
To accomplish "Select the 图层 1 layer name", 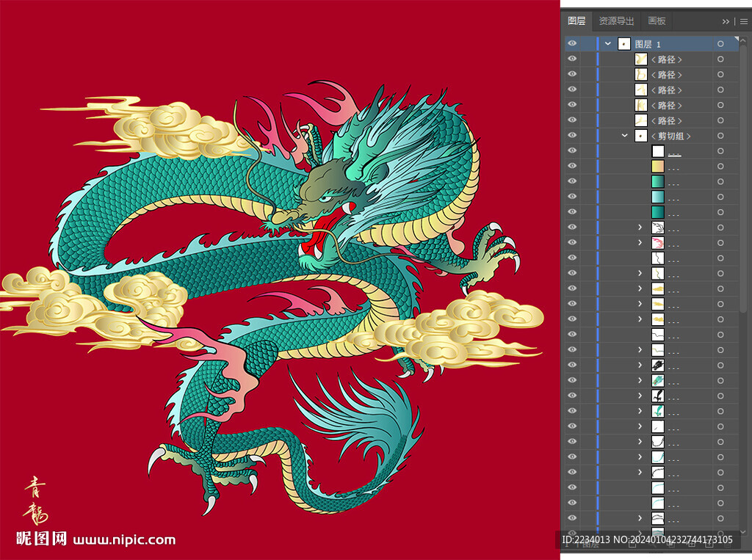I will click(648, 44).
